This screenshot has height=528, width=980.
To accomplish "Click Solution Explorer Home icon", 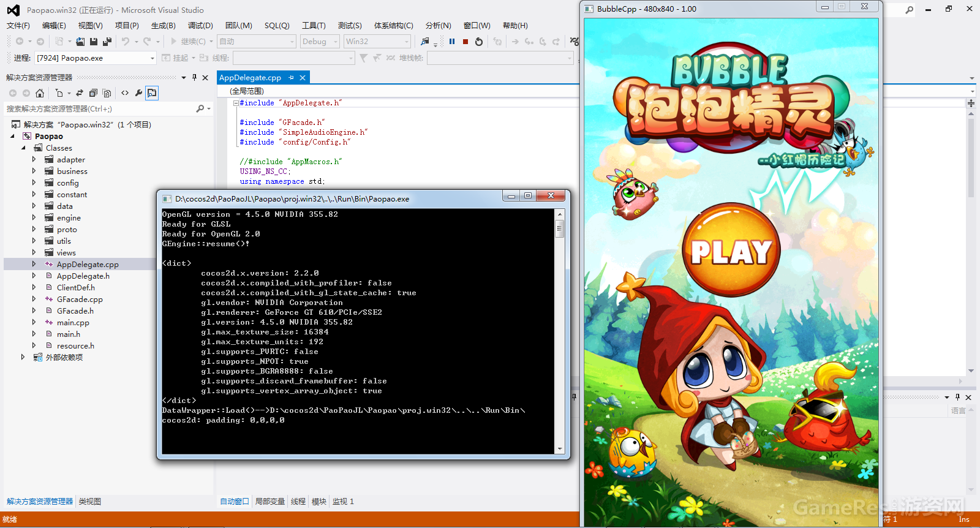I will [40, 93].
